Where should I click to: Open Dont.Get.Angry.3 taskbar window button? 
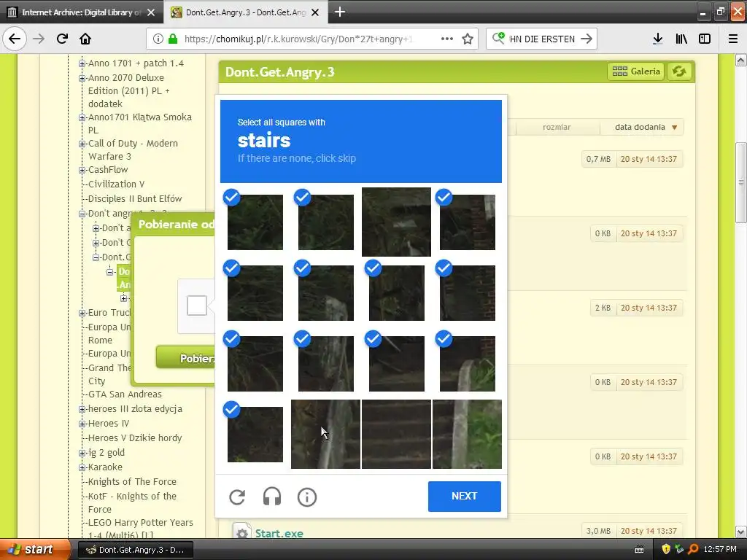pyautogui.click(x=135, y=550)
